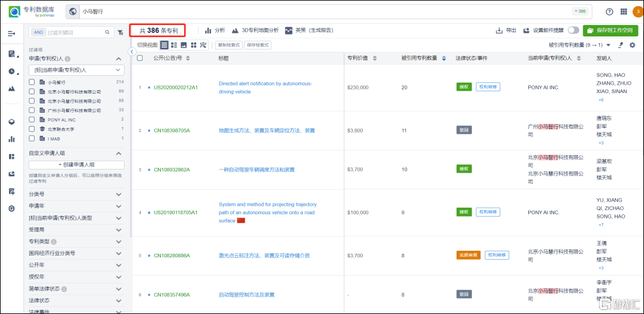Switch to the last split view icon
The width and height of the screenshot is (644, 314).
[x=204, y=45]
